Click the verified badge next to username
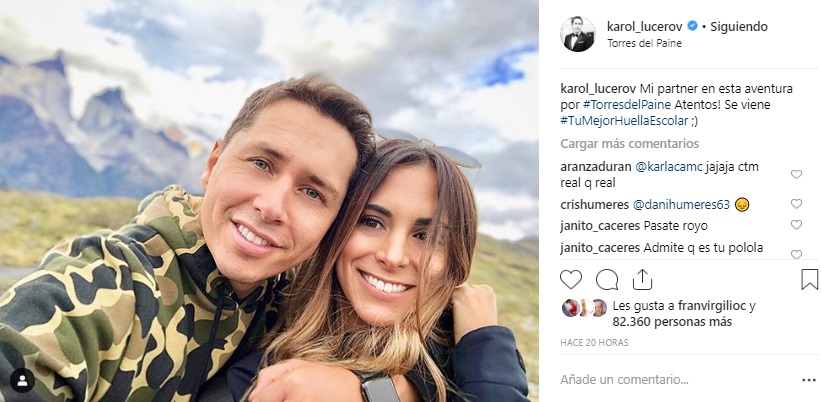Screen dimensions: 821x402 click(692, 26)
